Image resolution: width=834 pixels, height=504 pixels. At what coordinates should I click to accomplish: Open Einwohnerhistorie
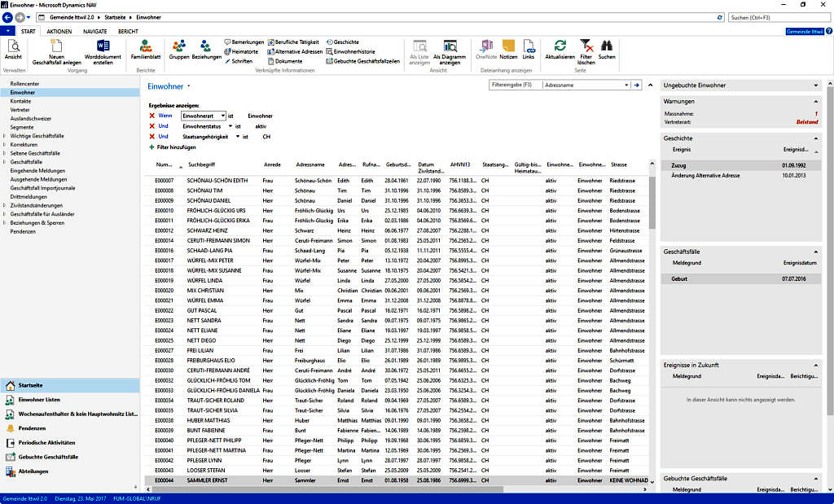point(350,51)
